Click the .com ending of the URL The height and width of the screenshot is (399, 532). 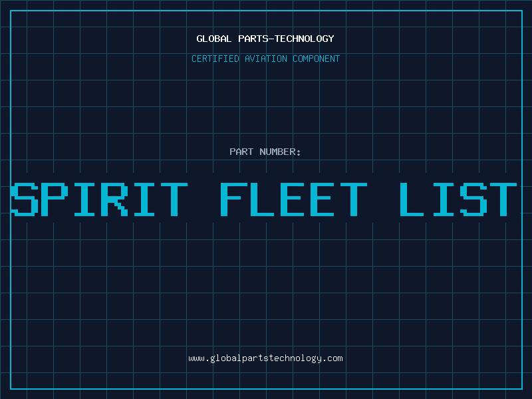click(x=334, y=358)
